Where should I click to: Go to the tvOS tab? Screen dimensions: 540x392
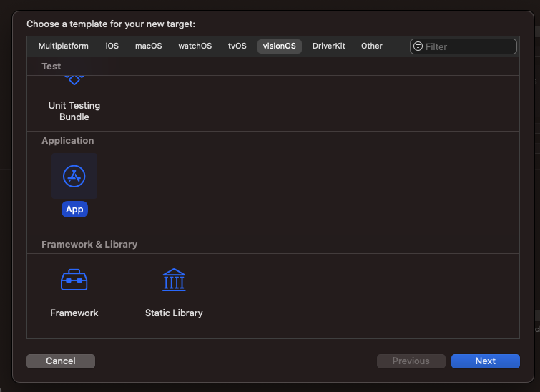[x=237, y=46]
